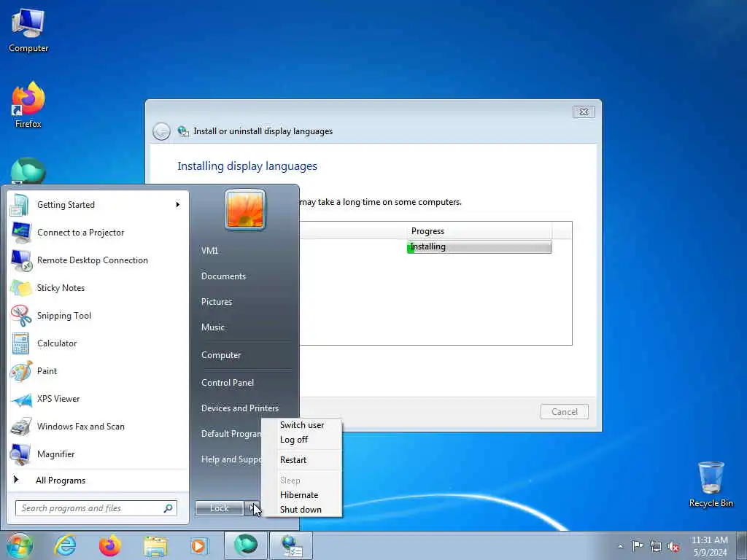
Task: Open Windows Explorer folder in taskbar
Action: (x=155, y=545)
